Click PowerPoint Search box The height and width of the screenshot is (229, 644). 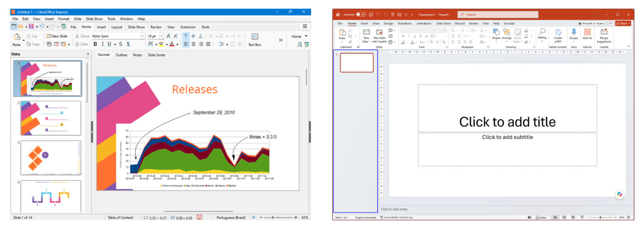tap(498, 14)
